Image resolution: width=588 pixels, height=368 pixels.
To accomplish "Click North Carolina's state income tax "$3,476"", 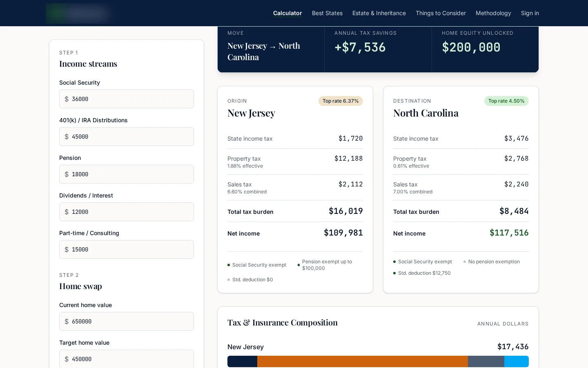I will tap(517, 139).
